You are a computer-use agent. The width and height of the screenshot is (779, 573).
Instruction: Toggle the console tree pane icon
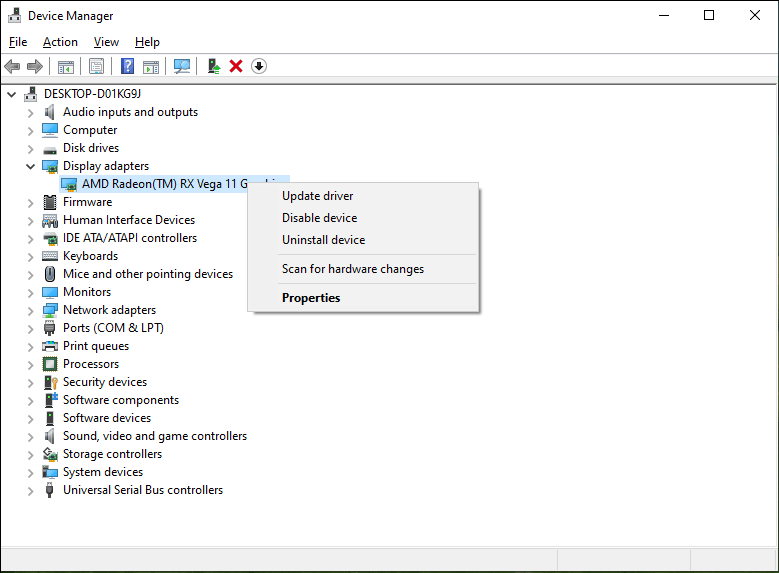click(66, 66)
